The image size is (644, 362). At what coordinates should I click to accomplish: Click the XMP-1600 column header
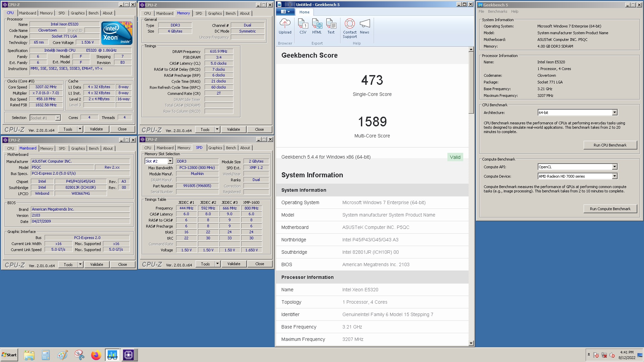[x=251, y=202]
